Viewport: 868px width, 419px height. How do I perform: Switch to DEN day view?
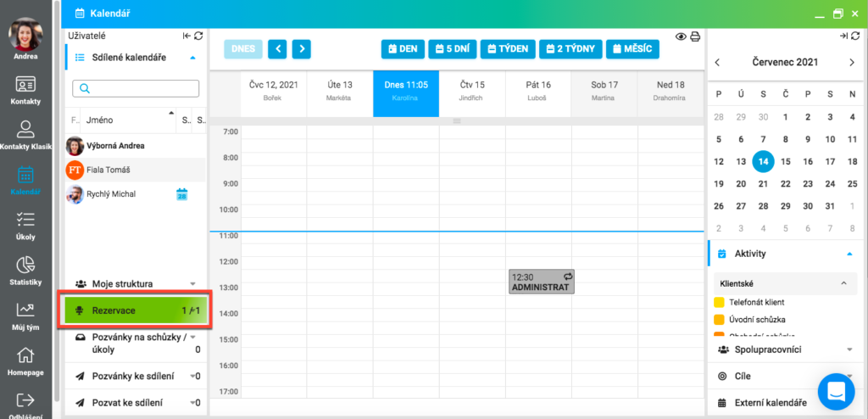coord(403,49)
